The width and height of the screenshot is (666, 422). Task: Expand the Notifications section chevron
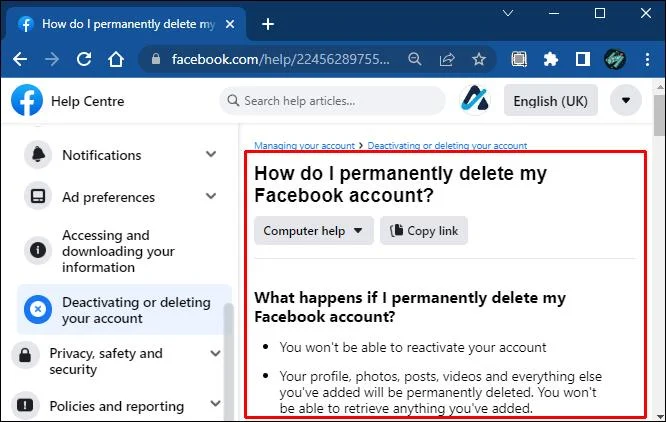point(211,154)
